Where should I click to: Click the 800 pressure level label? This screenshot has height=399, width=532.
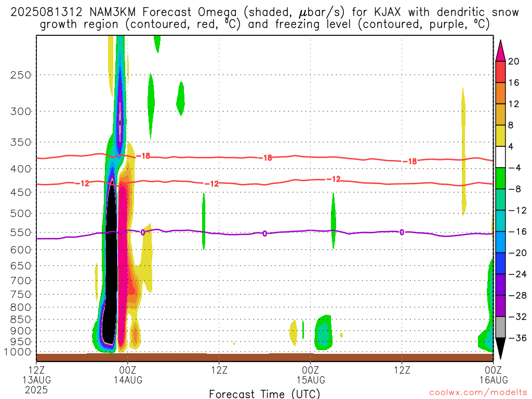[21, 307]
